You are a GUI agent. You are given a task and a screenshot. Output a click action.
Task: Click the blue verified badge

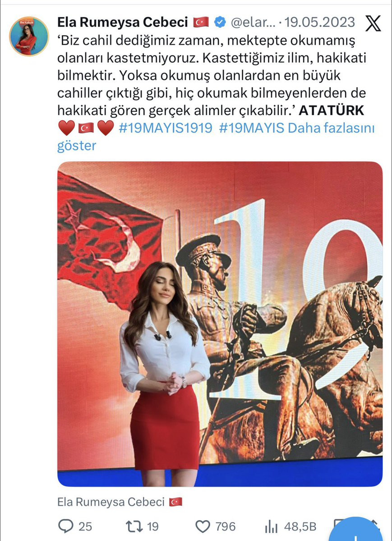point(220,23)
